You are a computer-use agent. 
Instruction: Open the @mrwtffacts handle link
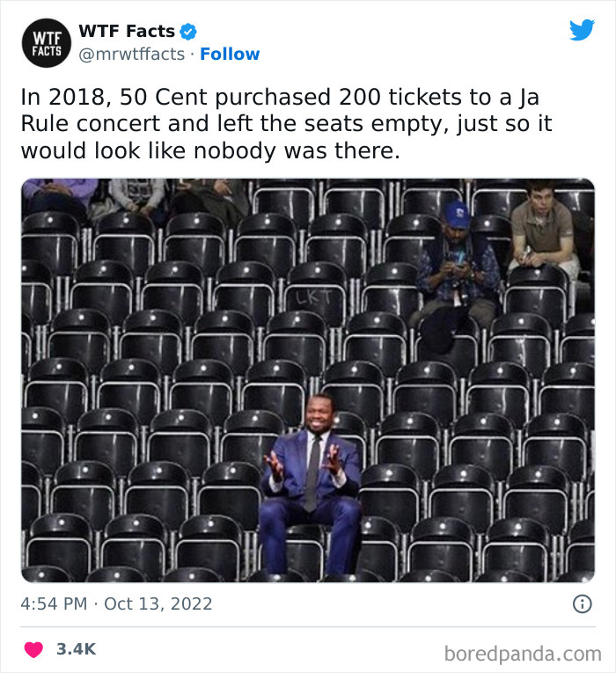tap(133, 55)
